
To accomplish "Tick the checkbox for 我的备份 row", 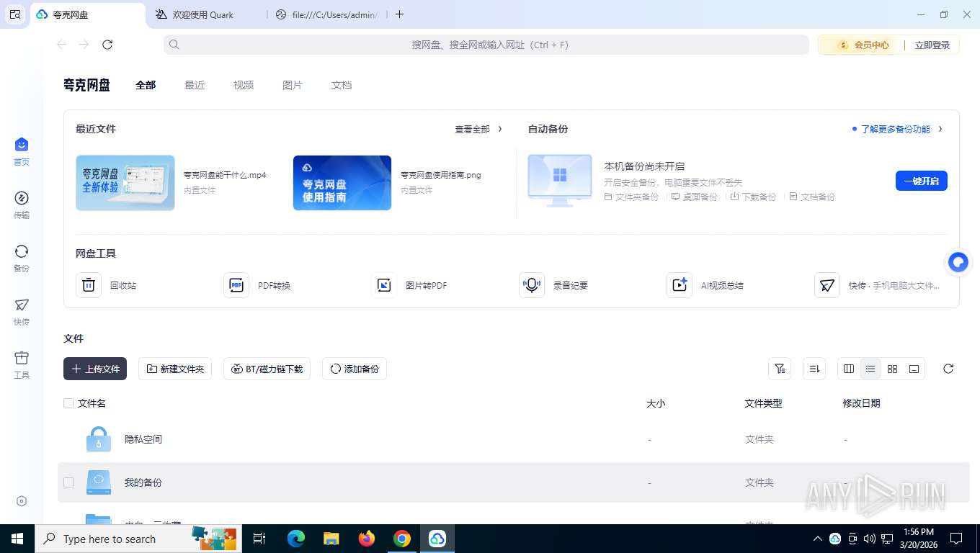I will coord(68,482).
